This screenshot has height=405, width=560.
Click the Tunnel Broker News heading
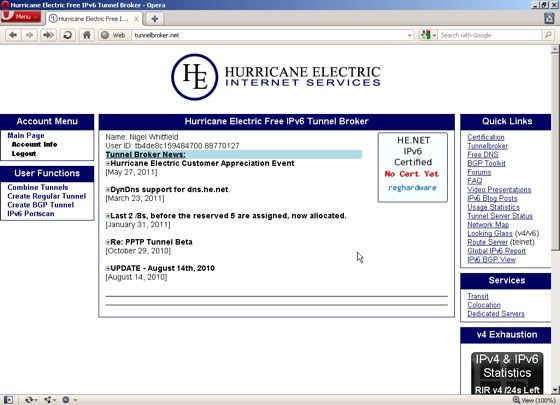[x=145, y=154]
